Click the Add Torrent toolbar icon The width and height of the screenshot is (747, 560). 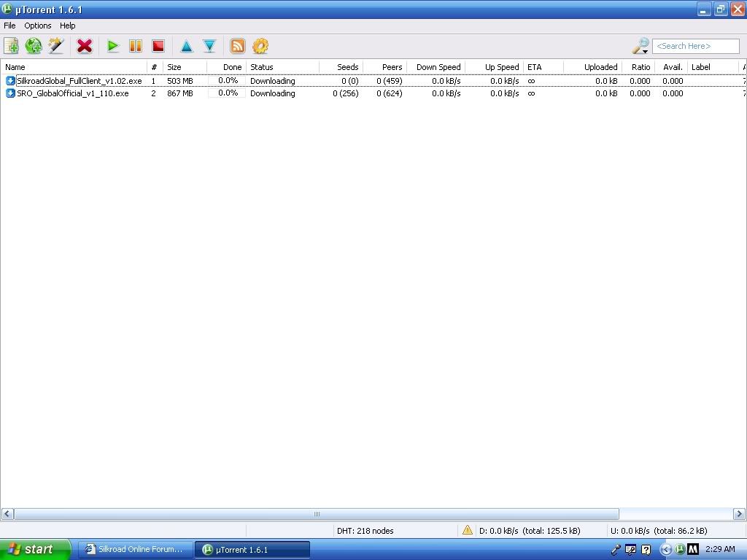[12, 46]
